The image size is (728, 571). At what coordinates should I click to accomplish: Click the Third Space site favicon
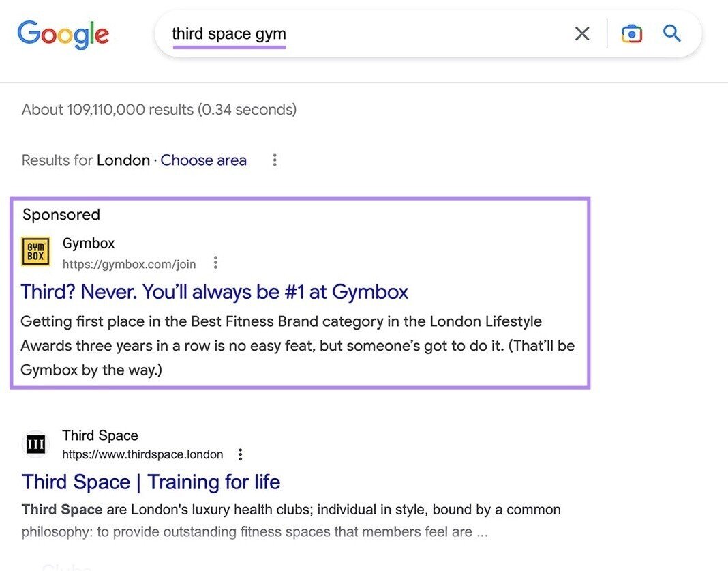click(x=35, y=443)
